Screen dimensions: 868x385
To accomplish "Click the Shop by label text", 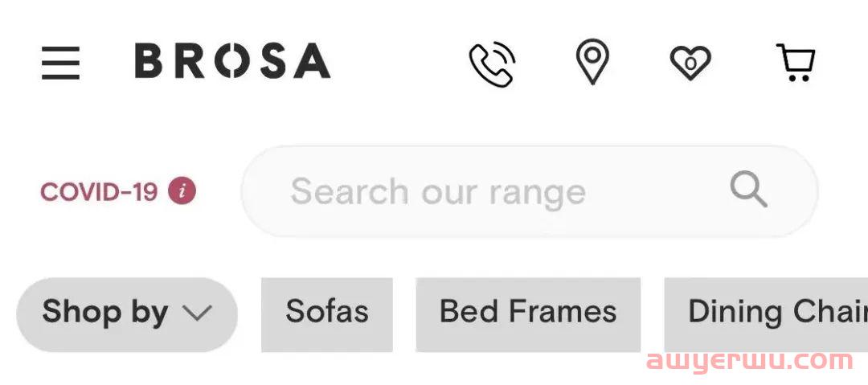I will click(104, 313).
